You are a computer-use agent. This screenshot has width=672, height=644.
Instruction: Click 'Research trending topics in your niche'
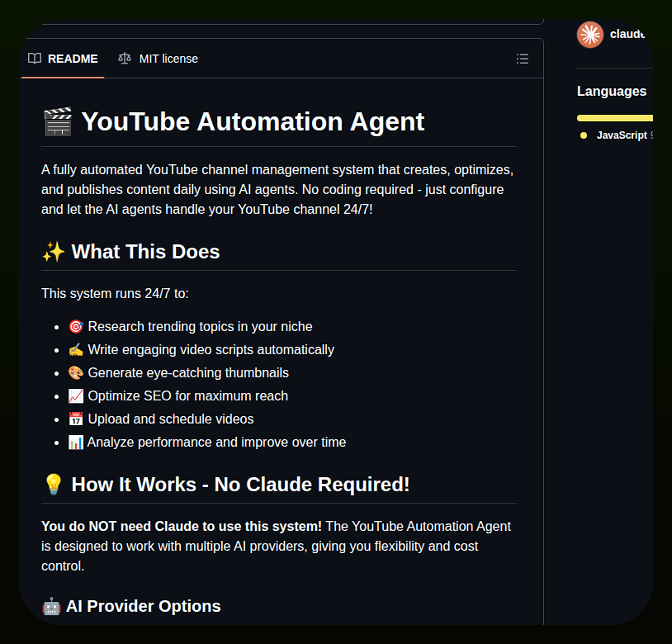point(200,326)
